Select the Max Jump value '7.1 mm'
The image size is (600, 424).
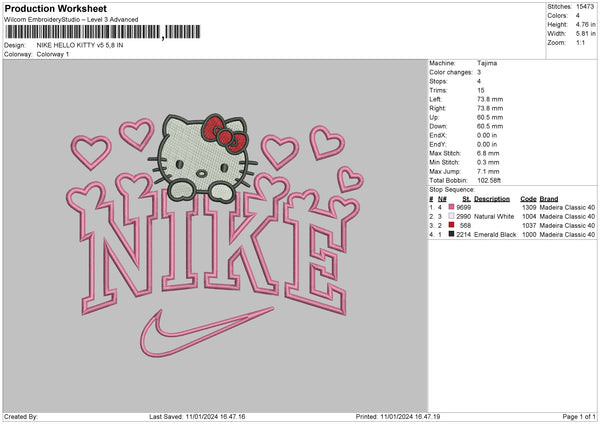tap(488, 171)
